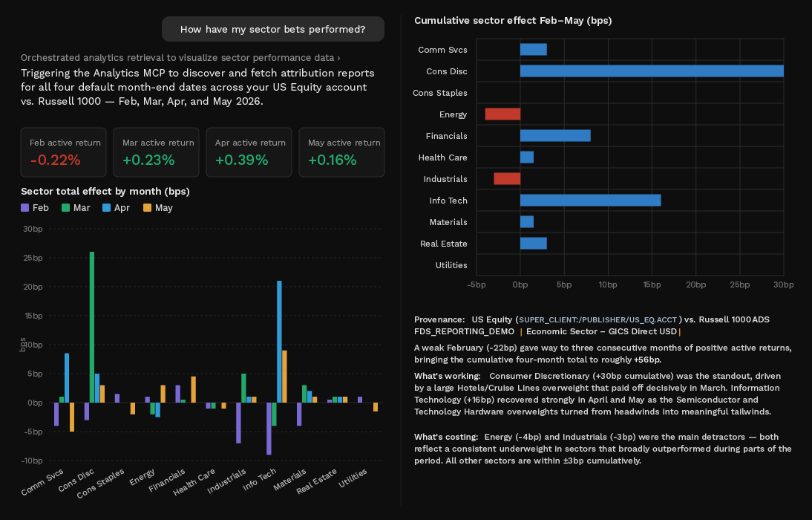Toggle the May series in chart legend
The height and width of the screenshot is (520, 812).
158,208
